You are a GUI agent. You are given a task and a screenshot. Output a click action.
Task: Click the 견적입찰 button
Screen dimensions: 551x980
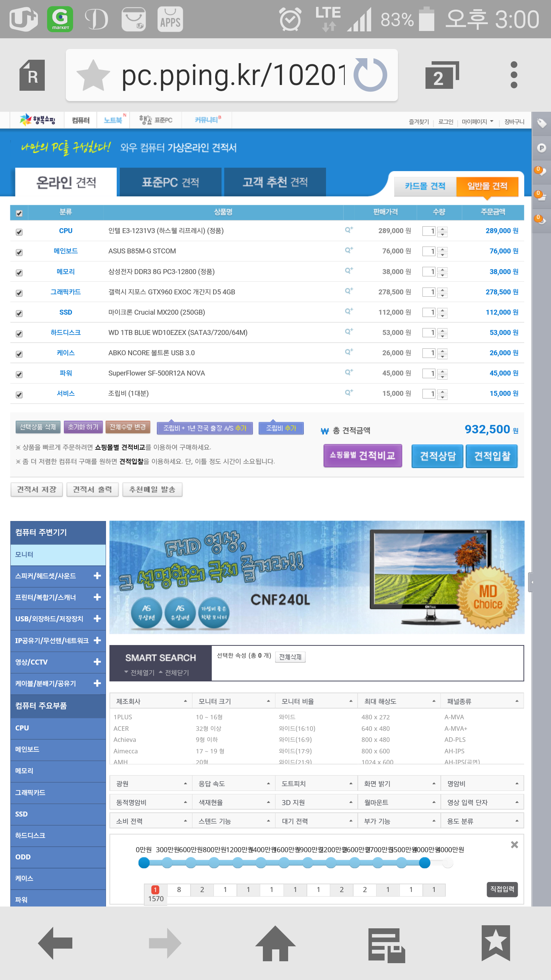(492, 456)
